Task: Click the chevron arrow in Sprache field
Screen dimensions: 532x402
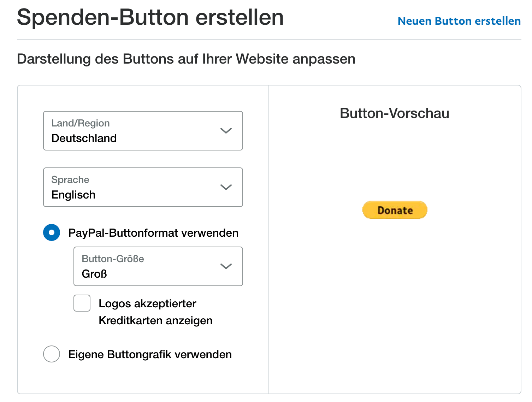Action: 226,187
